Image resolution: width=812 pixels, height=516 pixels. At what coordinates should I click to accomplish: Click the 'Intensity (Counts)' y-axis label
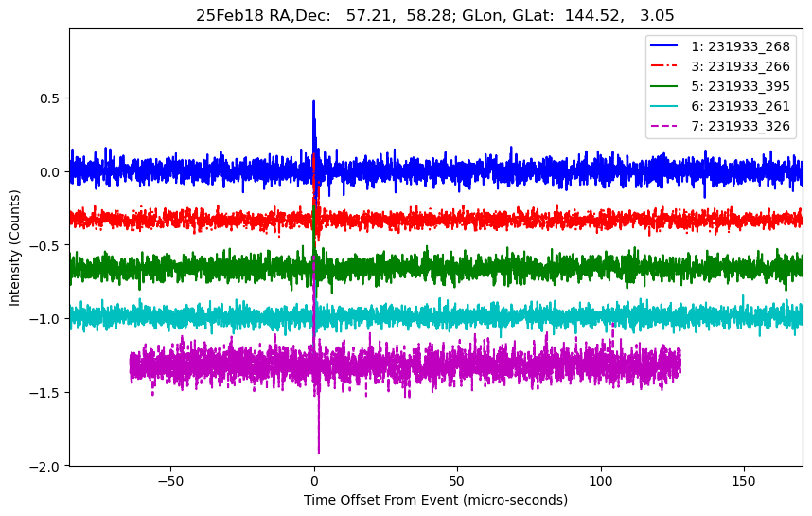click(x=14, y=248)
